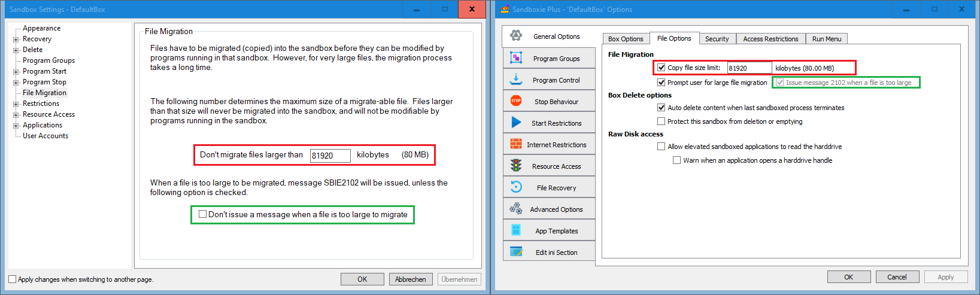The image size is (980, 295).
Task: Select User Accounts in the settings tree
Action: [45, 136]
